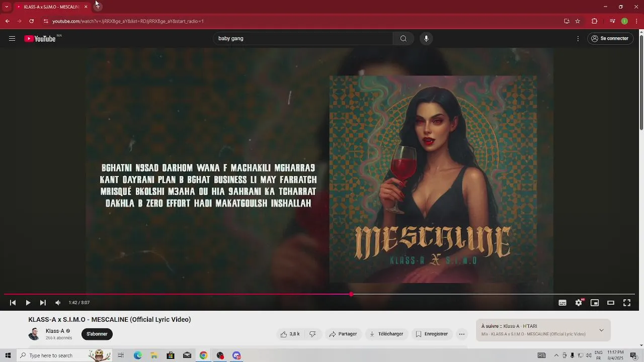
Task: Mute the player volume icon
Action: click(x=58, y=303)
